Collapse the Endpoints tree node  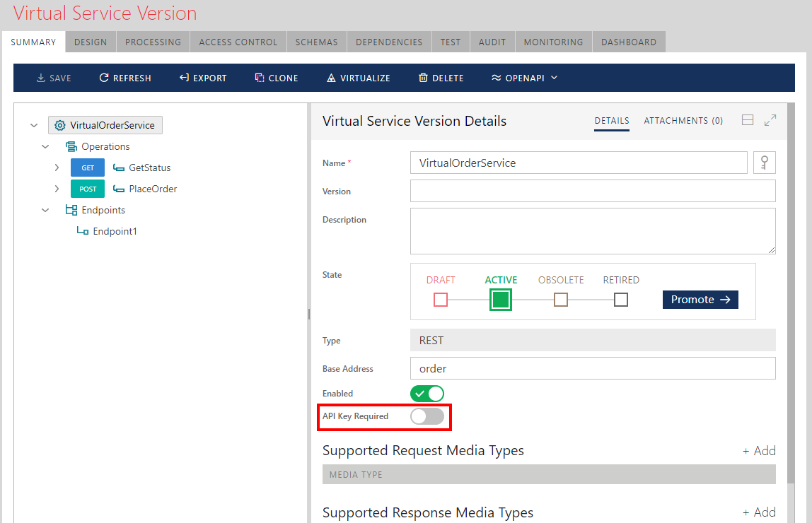click(x=45, y=210)
